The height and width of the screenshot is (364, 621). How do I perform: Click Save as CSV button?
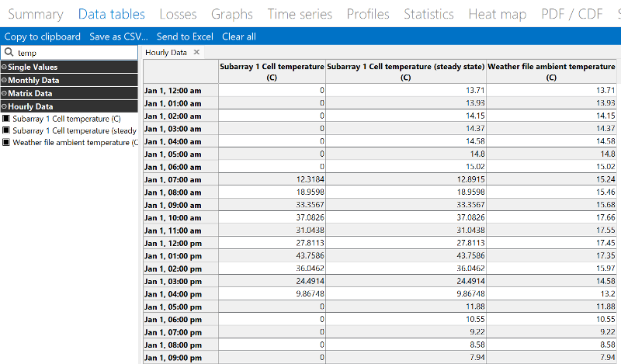[118, 36]
